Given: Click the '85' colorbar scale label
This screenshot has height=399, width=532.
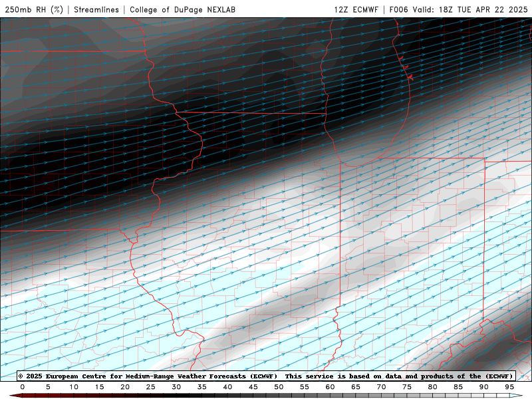Looking at the screenshot, I should coord(458,387).
